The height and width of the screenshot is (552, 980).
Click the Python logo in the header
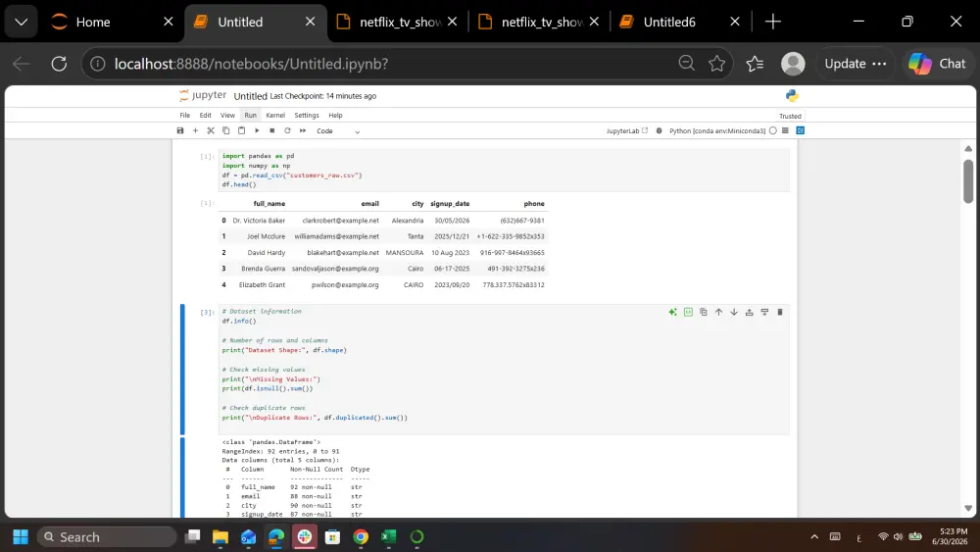[792, 96]
